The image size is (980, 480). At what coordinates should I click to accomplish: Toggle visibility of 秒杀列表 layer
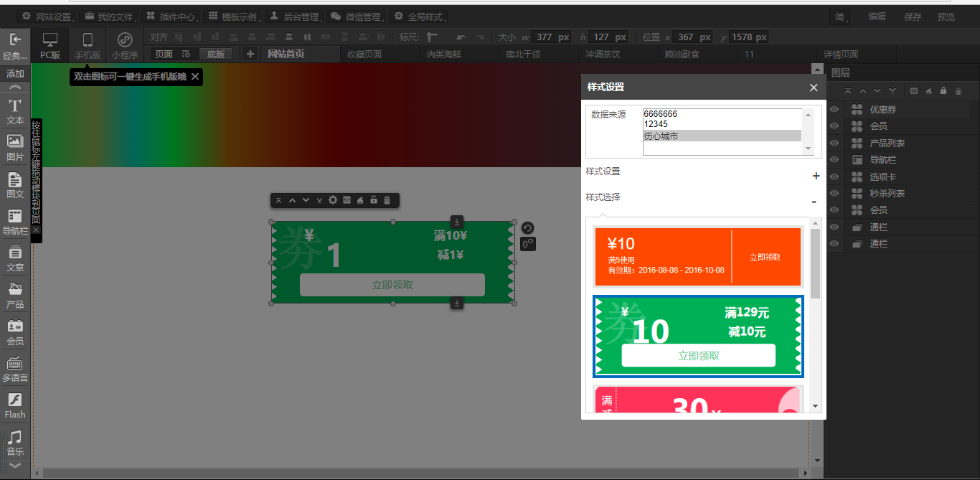[834, 194]
